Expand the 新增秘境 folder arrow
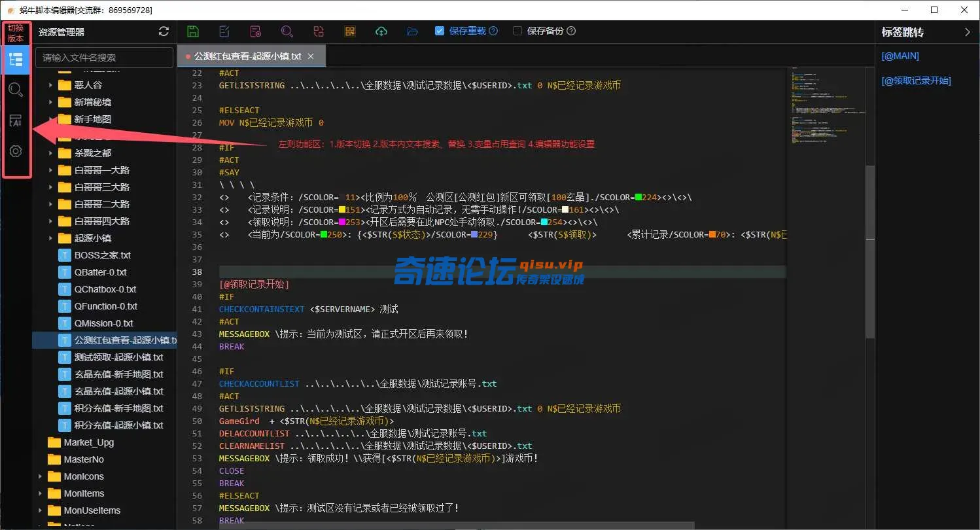This screenshot has width=980, height=530. pos(50,102)
